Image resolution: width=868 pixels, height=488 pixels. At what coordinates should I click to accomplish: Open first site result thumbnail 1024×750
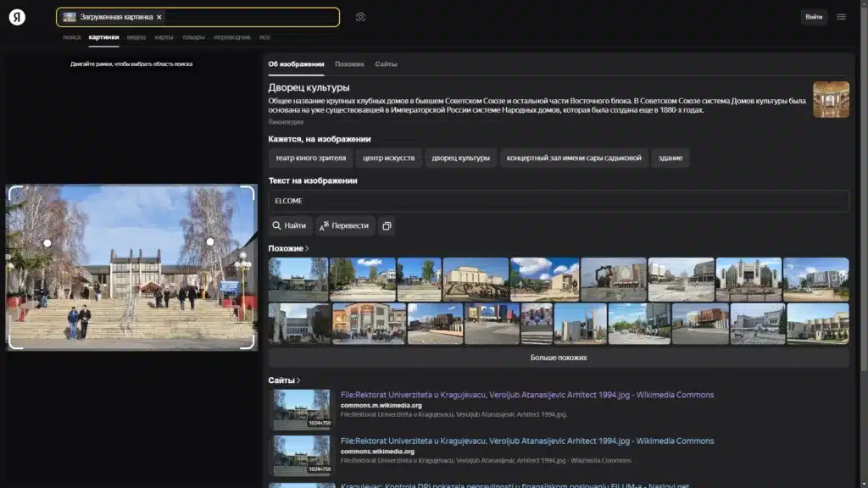click(x=302, y=409)
